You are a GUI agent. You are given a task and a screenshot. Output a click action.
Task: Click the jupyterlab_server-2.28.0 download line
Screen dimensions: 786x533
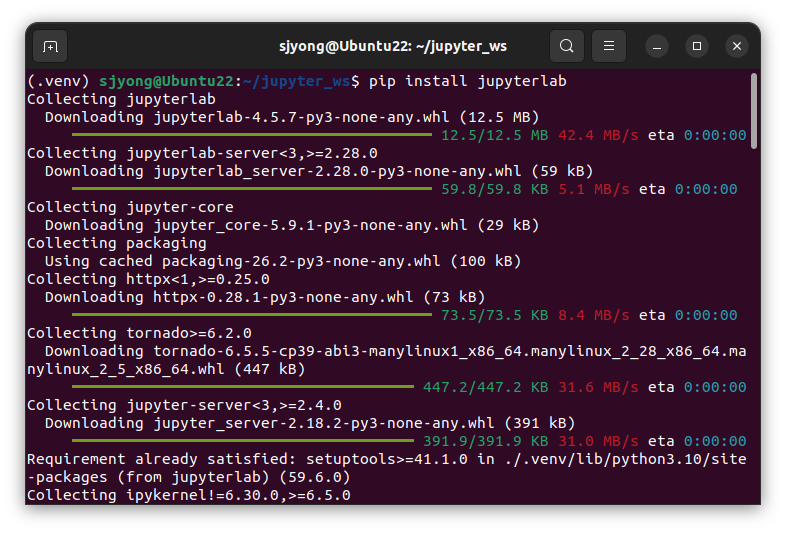[x=319, y=171]
